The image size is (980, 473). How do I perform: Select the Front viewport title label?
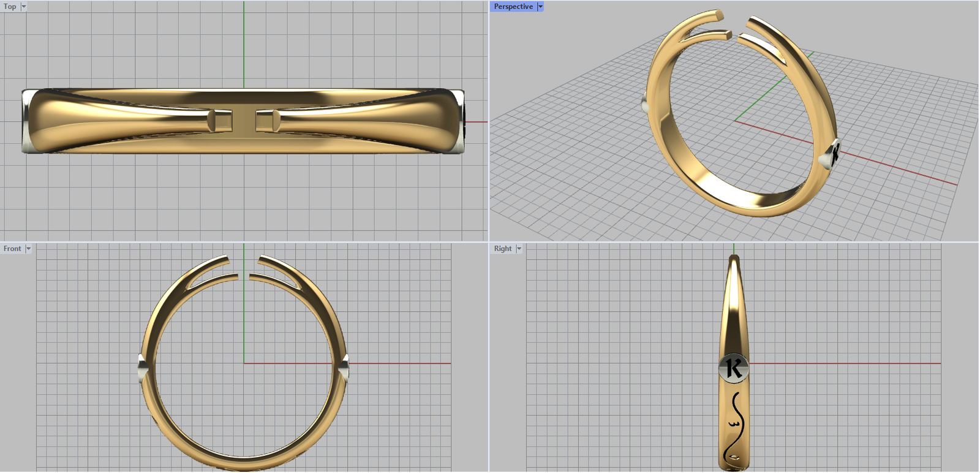(x=12, y=249)
